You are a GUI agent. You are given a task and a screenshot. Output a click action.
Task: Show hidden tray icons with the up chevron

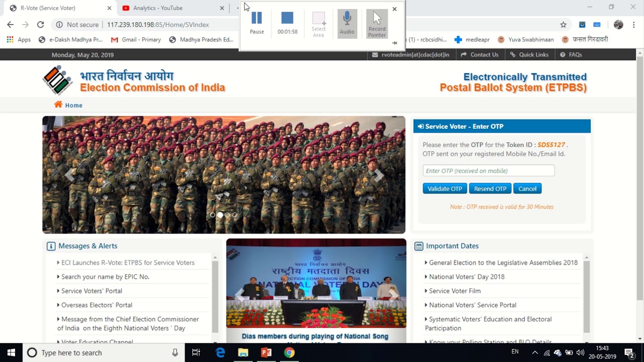click(x=535, y=352)
